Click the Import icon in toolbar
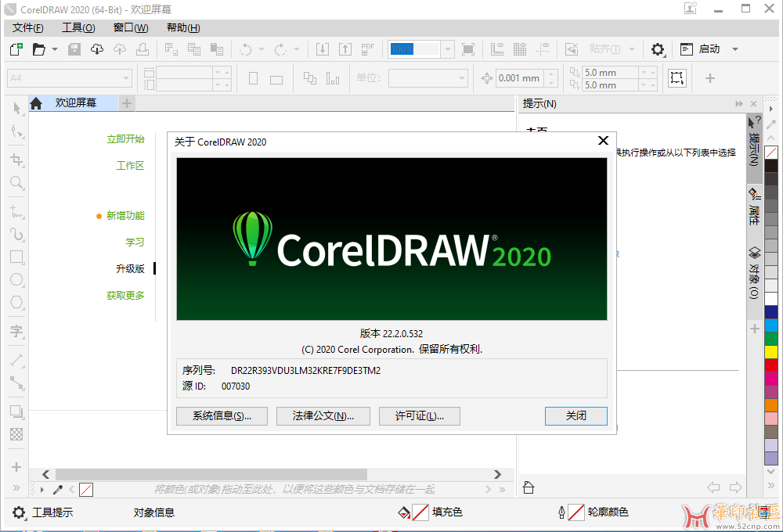The height and width of the screenshot is (532, 783). click(x=323, y=49)
